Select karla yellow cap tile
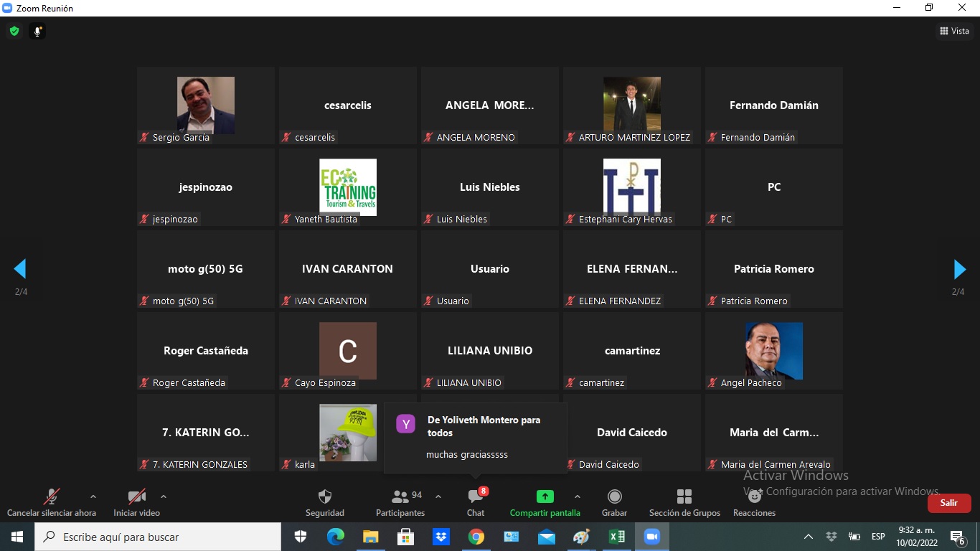This screenshot has height=551, width=980. [348, 433]
